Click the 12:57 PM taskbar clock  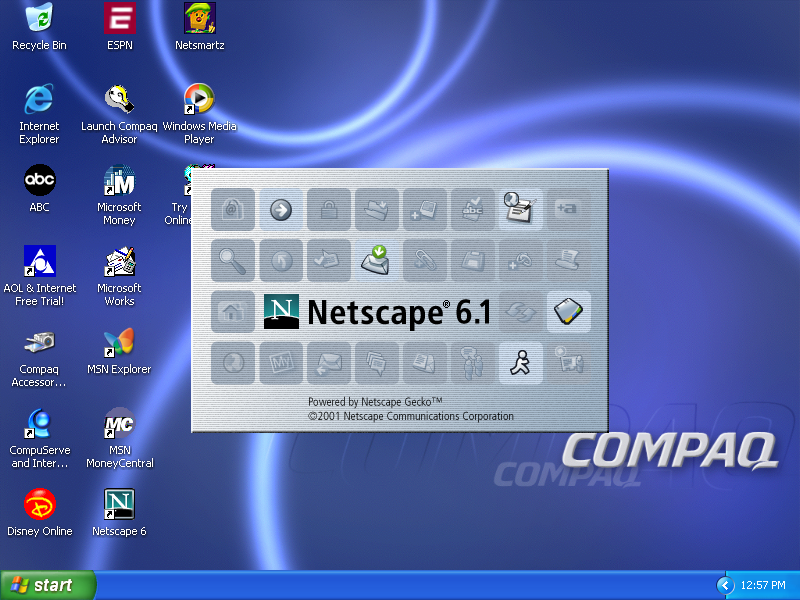pyautogui.click(x=763, y=585)
